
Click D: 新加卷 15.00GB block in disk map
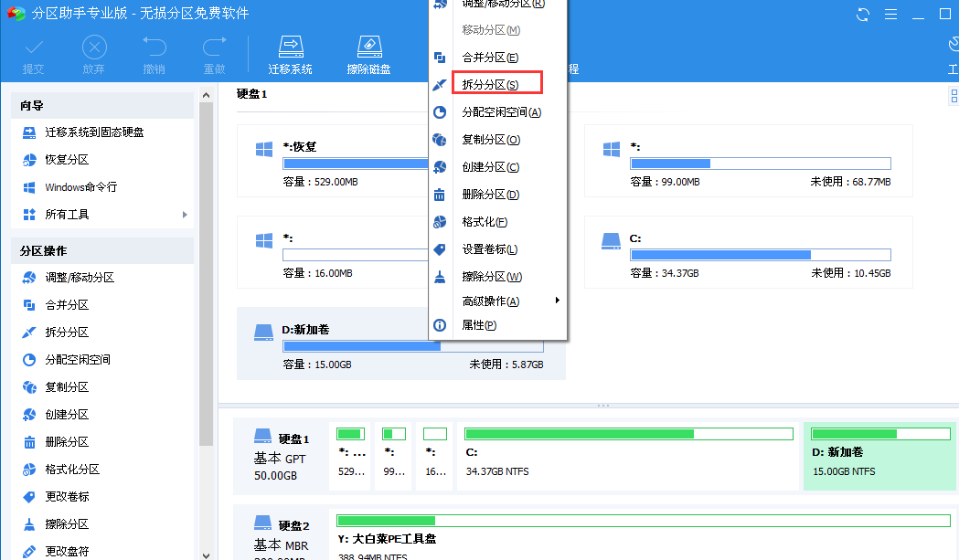879,456
